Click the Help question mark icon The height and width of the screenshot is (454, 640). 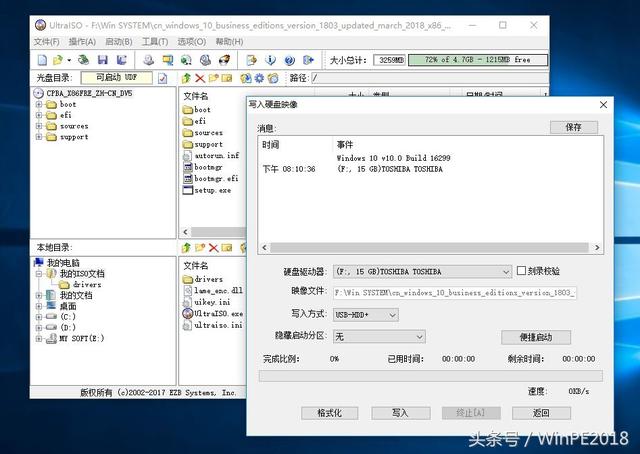click(x=289, y=60)
